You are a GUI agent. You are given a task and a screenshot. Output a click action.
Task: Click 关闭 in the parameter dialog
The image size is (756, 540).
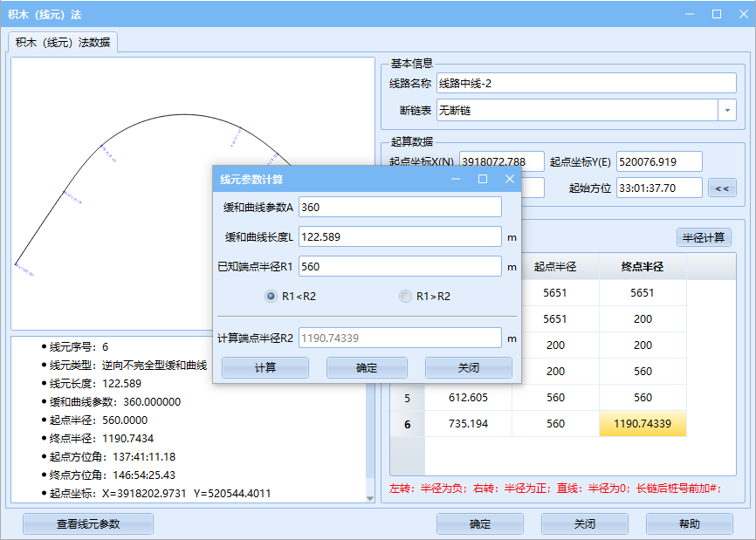(x=468, y=368)
